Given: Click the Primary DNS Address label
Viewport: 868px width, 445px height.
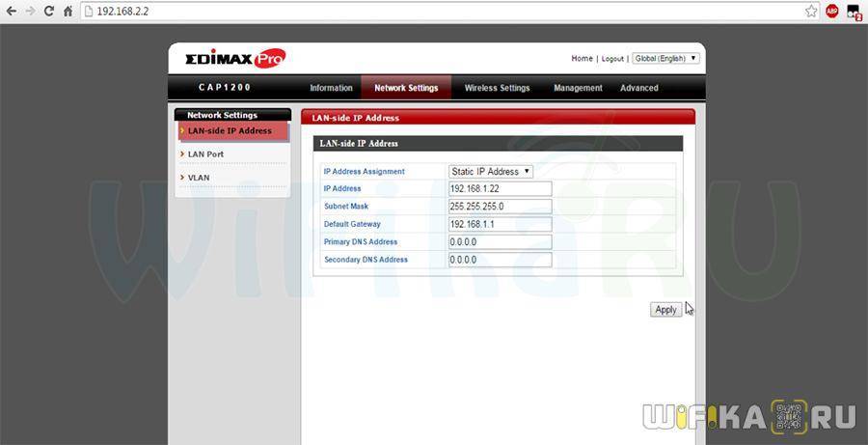Looking at the screenshot, I should [361, 241].
